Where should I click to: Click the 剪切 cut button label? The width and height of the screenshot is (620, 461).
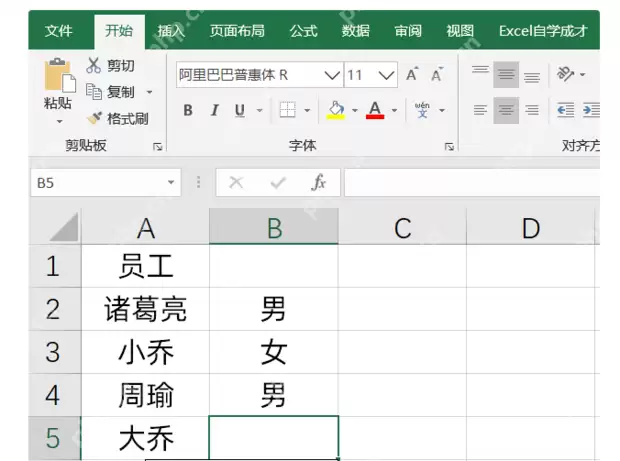click(x=121, y=66)
